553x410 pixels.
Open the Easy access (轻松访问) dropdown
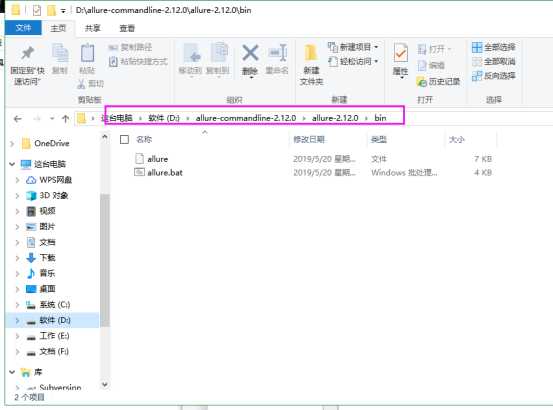click(353, 61)
